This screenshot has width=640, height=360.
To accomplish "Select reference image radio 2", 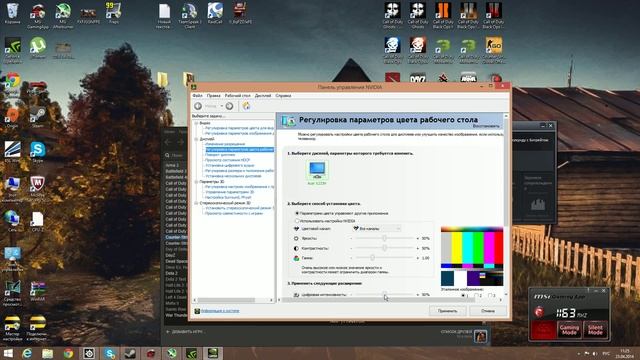I will click(476, 295).
